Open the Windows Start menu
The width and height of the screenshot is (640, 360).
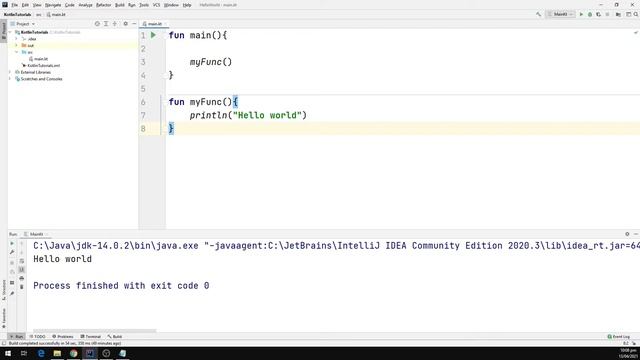[x=8, y=353]
